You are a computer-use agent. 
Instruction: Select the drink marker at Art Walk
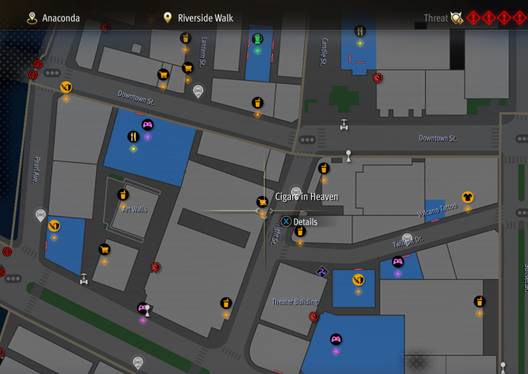pyautogui.click(x=123, y=195)
